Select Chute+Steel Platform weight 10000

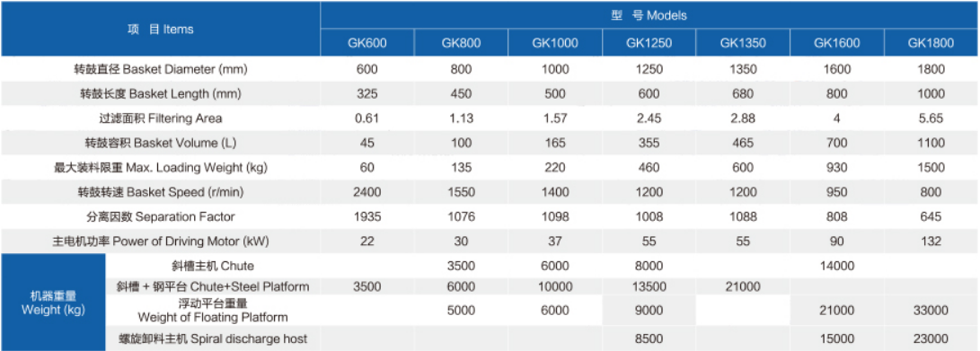[x=555, y=286]
